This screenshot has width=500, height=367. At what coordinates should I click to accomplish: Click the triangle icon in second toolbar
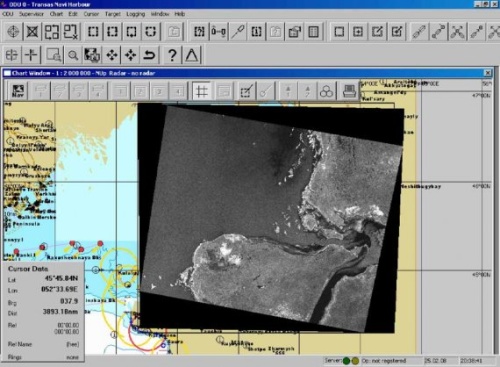click(192, 55)
